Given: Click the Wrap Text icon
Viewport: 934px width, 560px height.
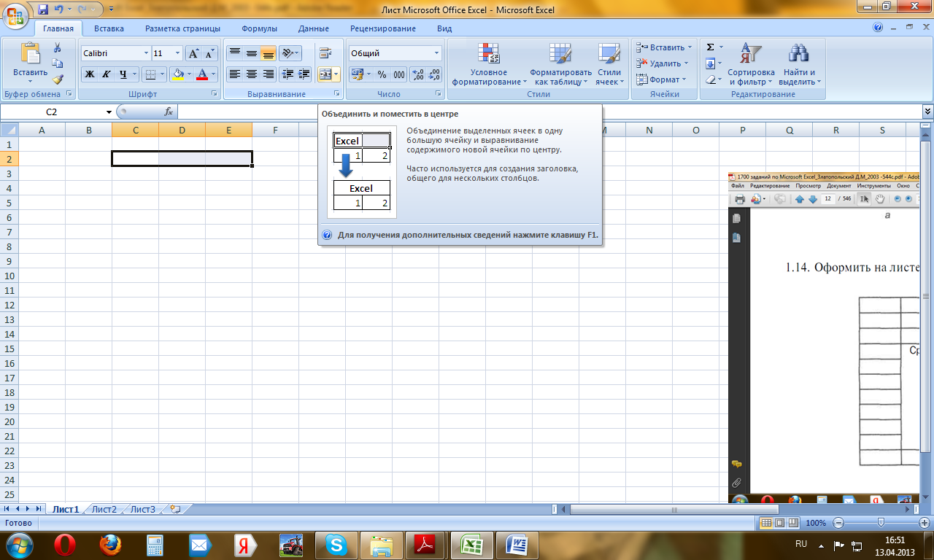Looking at the screenshot, I should pyautogui.click(x=325, y=53).
